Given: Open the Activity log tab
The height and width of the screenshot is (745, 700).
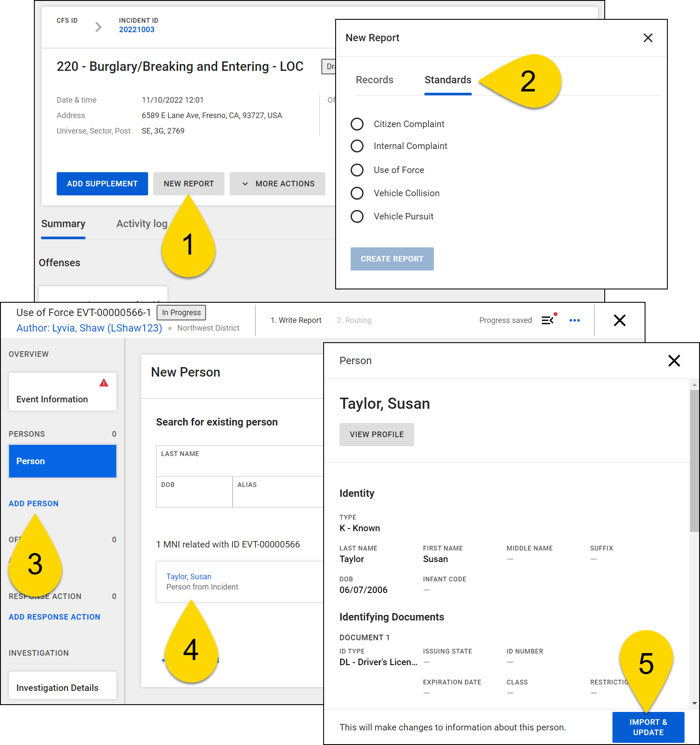Looking at the screenshot, I should coord(142,224).
